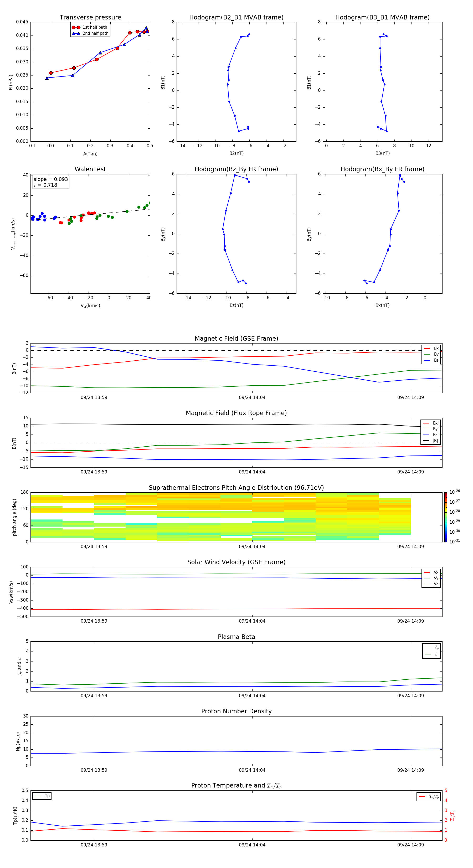Click '09/24 13:59' tick in GSE magnetic field plot
The image size is (473, 868).
pos(94,398)
